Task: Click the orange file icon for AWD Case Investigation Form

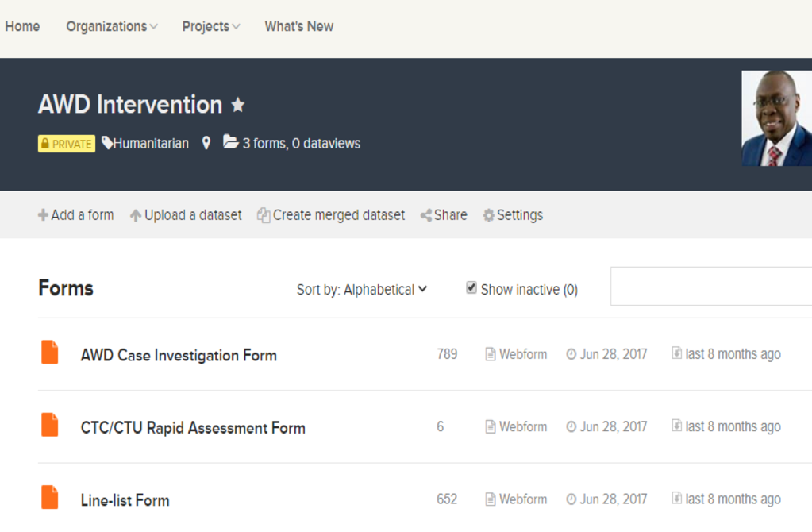Action: (x=50, y=353)
